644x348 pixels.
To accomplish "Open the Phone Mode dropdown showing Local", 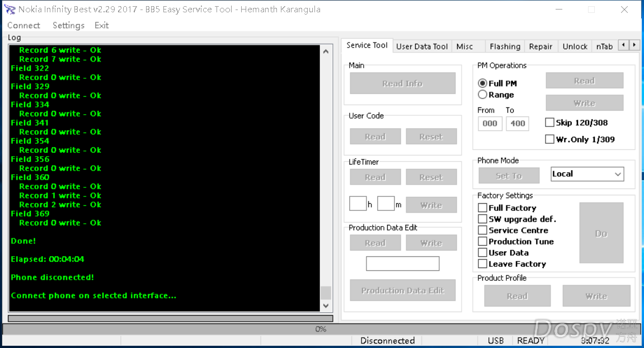I will 587,174.
